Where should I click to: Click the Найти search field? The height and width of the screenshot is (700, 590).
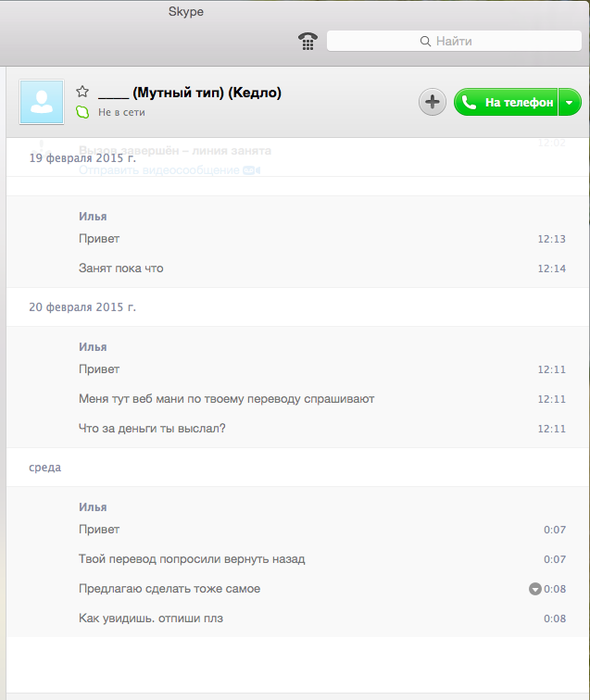[x=454, y=41]
